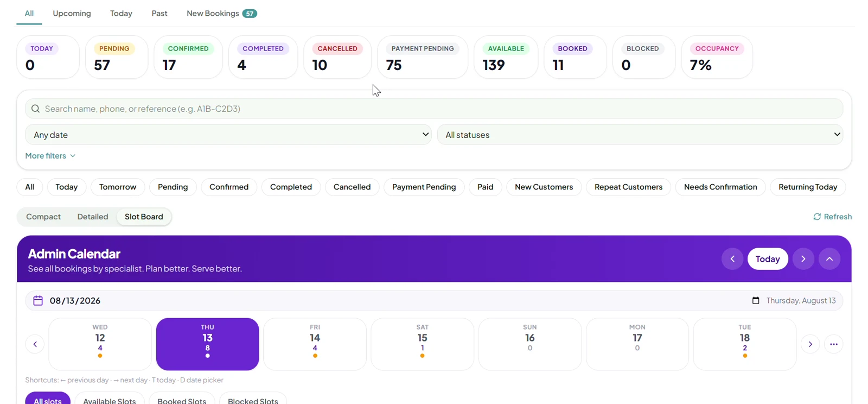868x404 pixels.
Task: Show previous week of days
Action: (x=35, y=344)
